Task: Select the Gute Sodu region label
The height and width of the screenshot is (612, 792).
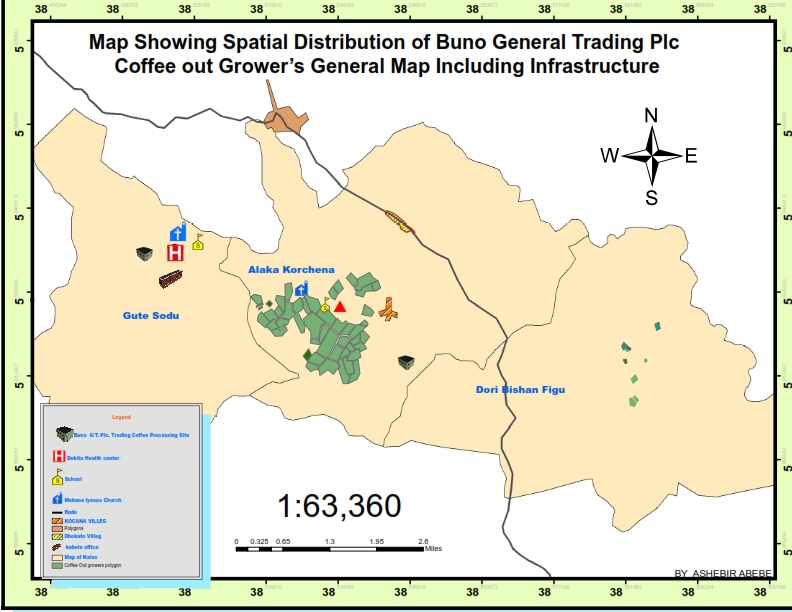Action: pos(150,315)
